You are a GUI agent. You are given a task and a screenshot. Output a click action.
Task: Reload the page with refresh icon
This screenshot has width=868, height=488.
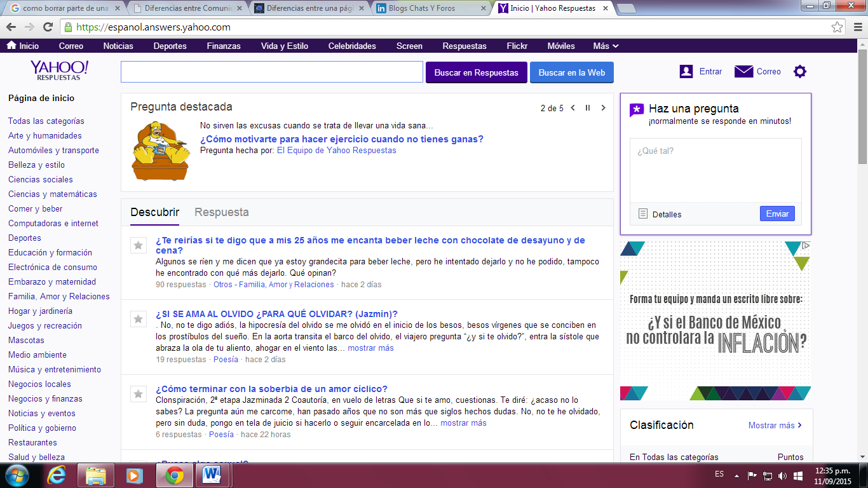[x=48, y=27]
